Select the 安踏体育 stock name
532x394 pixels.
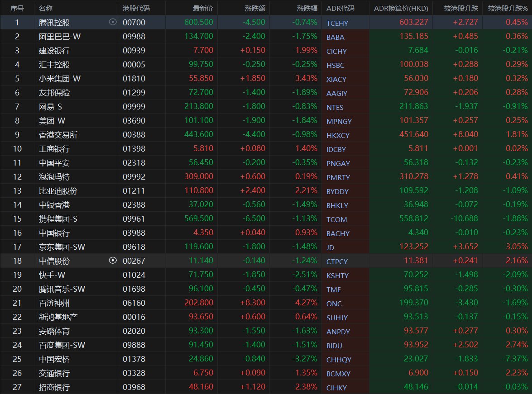coord(54,331)
